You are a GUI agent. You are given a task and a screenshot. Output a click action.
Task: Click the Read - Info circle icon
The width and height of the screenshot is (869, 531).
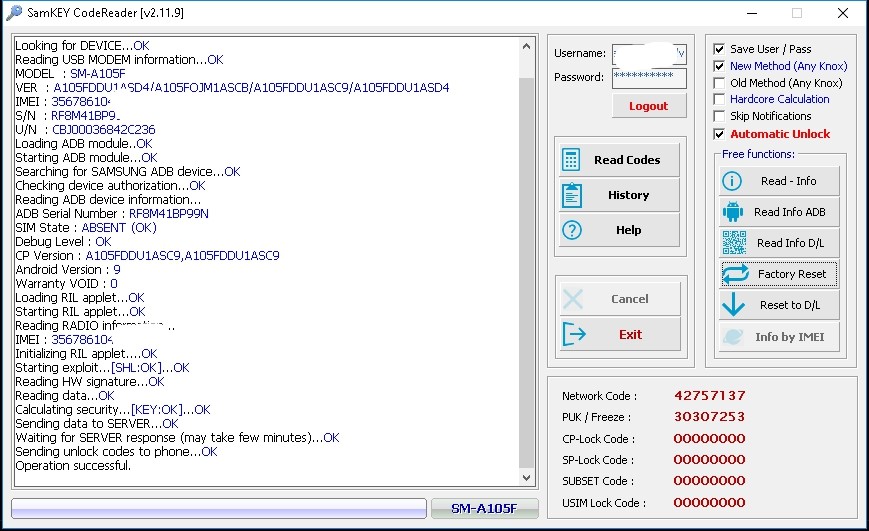pos(732,181)
